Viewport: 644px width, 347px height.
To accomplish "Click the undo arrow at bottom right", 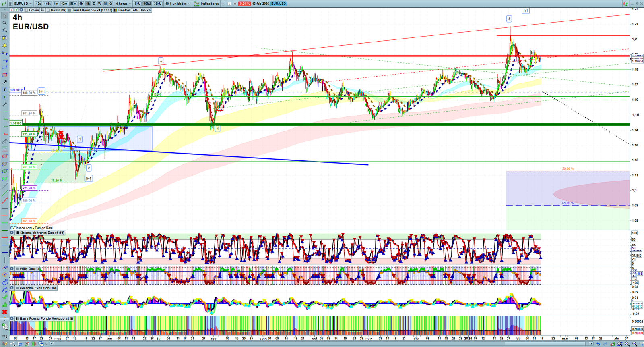I will [598, 344].
